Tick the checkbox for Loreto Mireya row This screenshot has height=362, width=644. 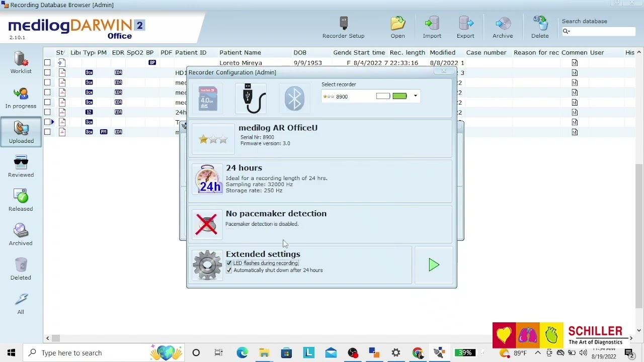tap(47, 62)
